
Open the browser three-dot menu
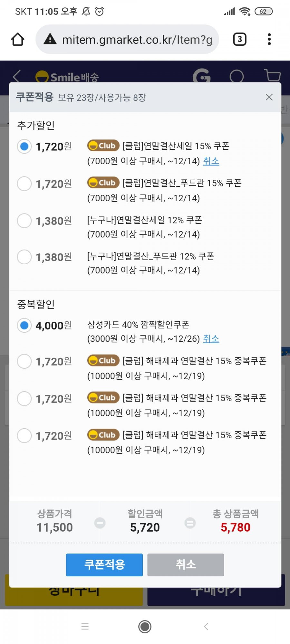(x=269, y=39)
